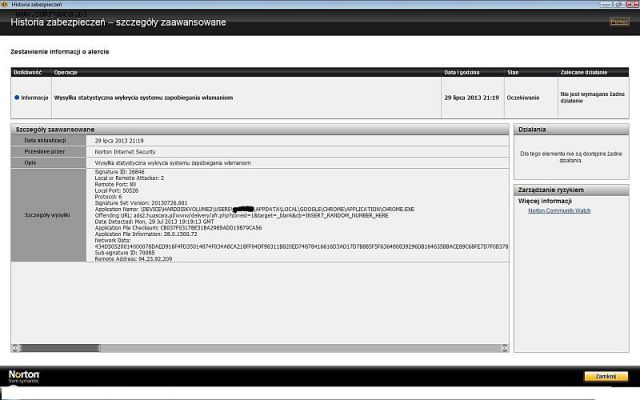Open the Pomoc link in header

[x=619, y=21]
